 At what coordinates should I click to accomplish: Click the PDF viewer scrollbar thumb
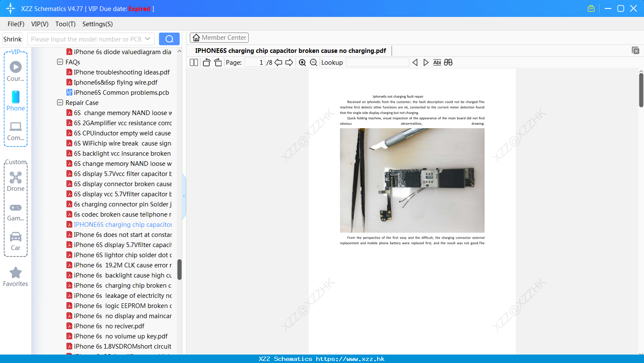point(641,90)
